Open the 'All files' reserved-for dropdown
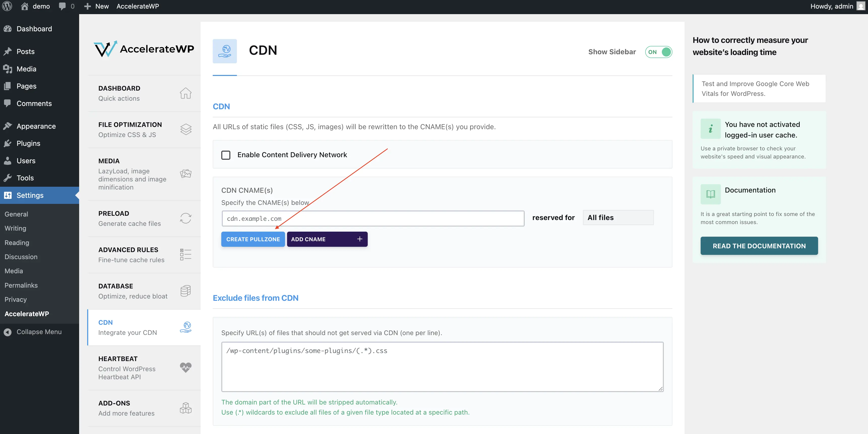This screenshot has height=434, width=868. (618, 218)
